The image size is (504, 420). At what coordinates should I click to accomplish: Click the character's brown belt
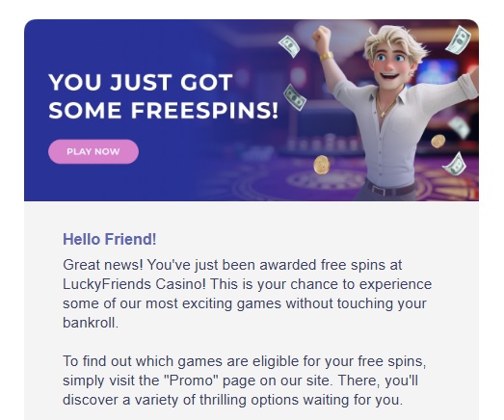point(390,189)
